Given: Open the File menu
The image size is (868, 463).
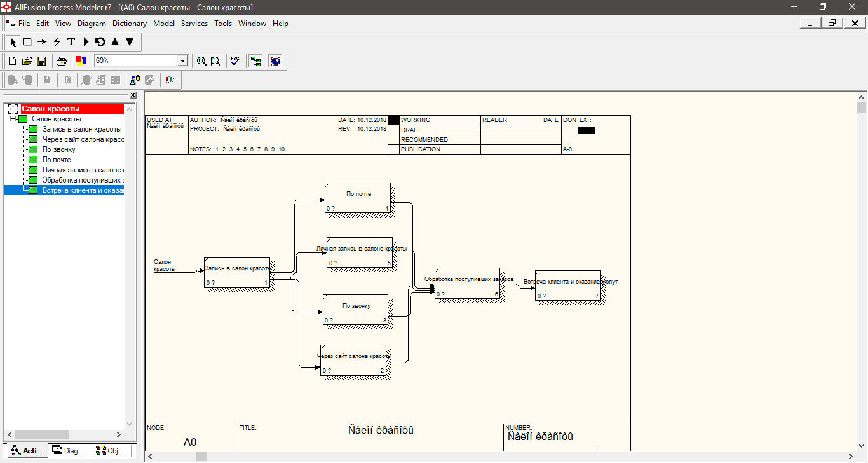Looking at the screenshot, I should 24,24.
